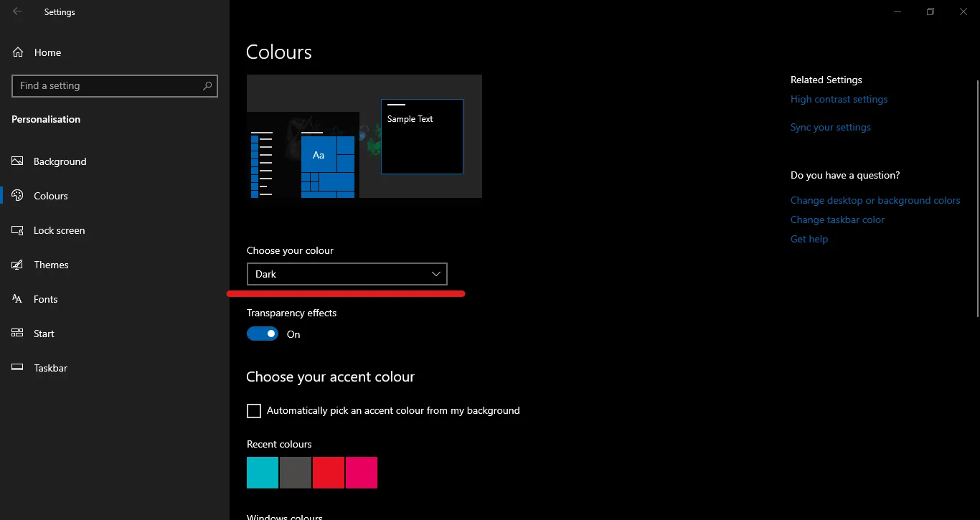Click the Colours palette icon

tap(18, 196)
